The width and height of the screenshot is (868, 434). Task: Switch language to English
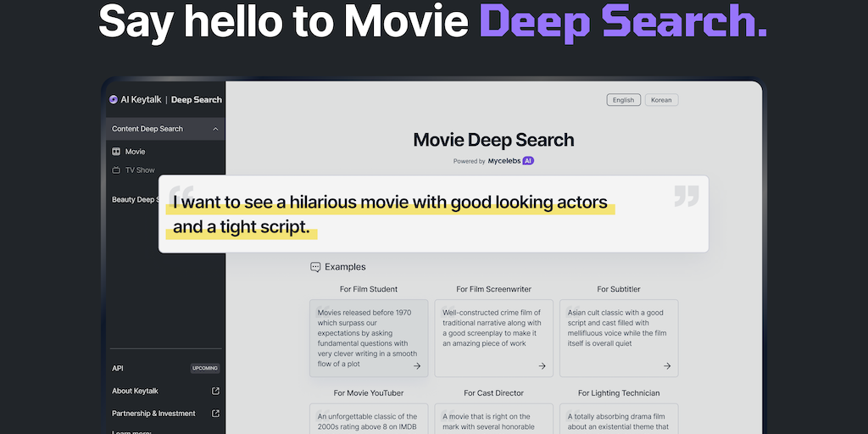coord(623,100)
